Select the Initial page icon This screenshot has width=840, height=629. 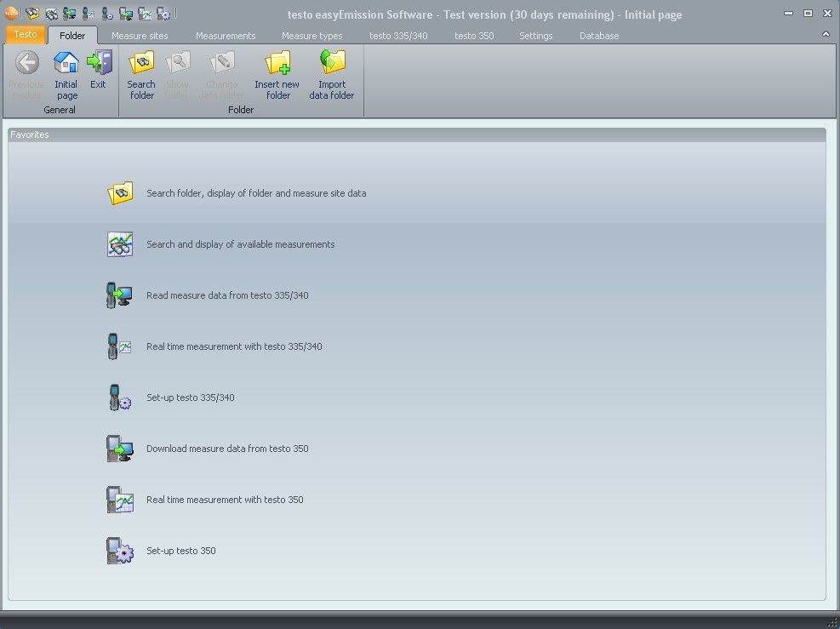click(66, 72)
